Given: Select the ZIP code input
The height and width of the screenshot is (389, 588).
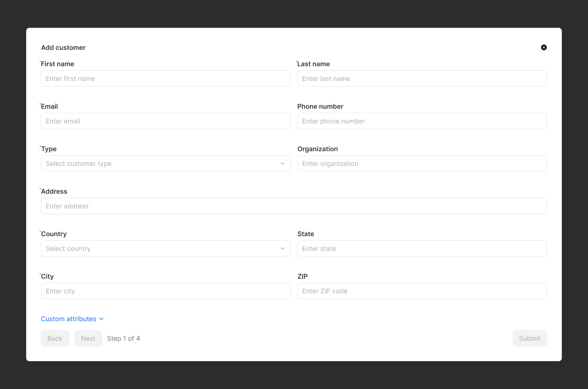Looking at the screenshot, I should pyautogui.click(x=422, y=291).
